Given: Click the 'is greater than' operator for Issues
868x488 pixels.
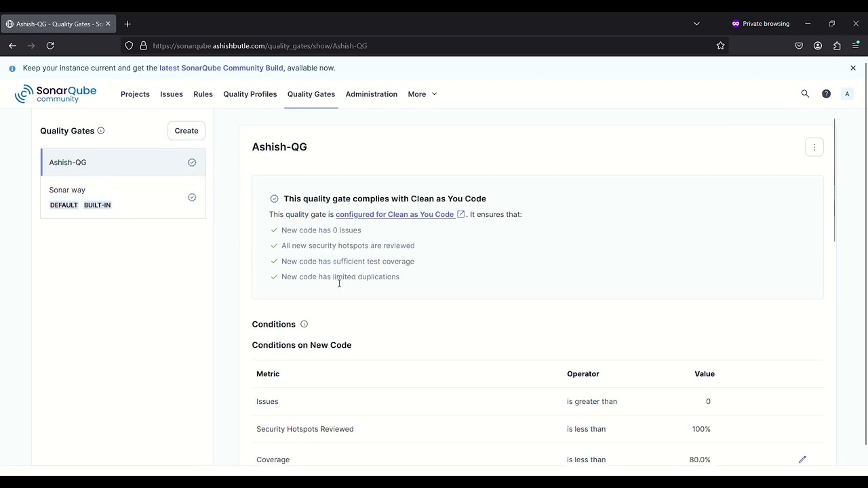Looking at the screenshot, I should coord(592,401).
